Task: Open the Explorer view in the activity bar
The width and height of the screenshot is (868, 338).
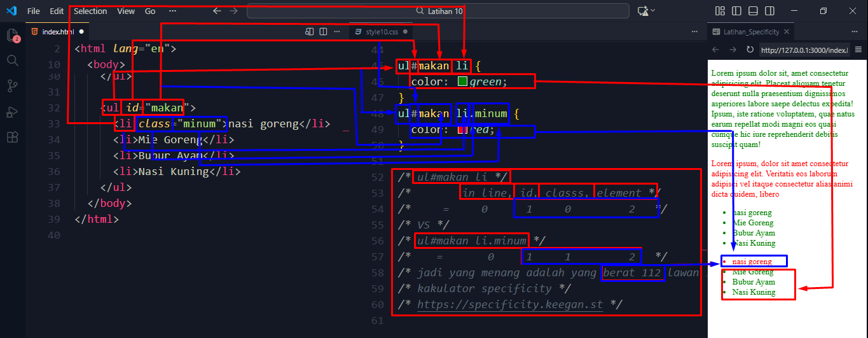Action: 12,35
